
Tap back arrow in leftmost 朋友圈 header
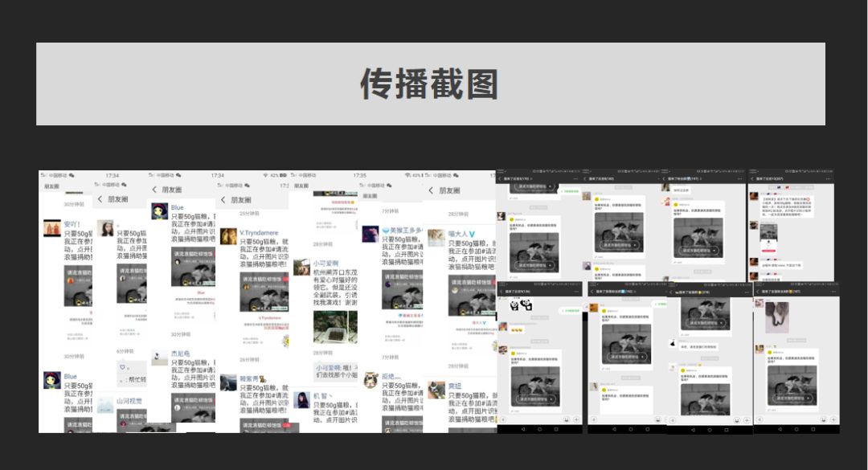[100, 199]
